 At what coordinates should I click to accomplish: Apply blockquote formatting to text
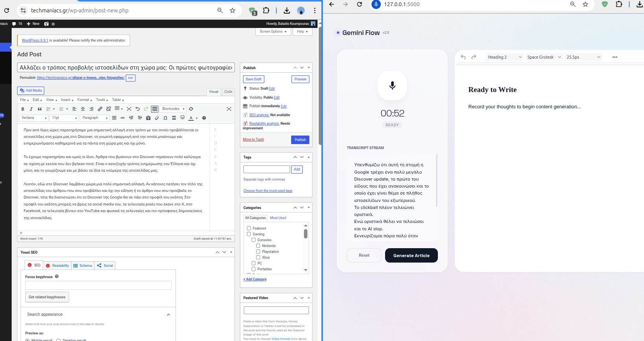pos(40,109)
